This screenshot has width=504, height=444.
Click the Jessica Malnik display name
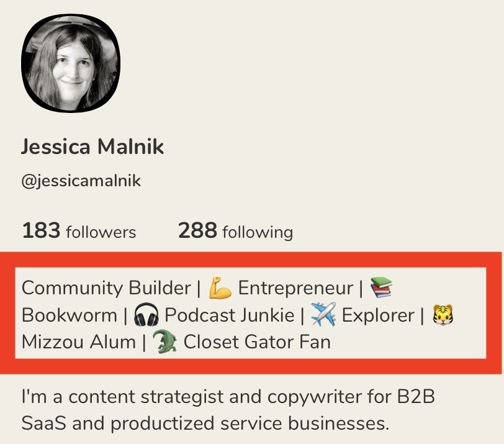pyautogui.click(x=92, y=147)
